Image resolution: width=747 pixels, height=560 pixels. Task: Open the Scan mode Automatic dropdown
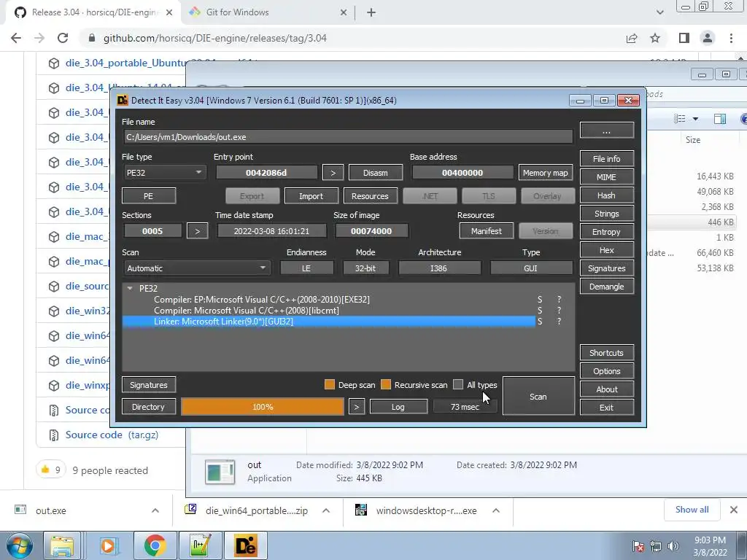point(196,268)
